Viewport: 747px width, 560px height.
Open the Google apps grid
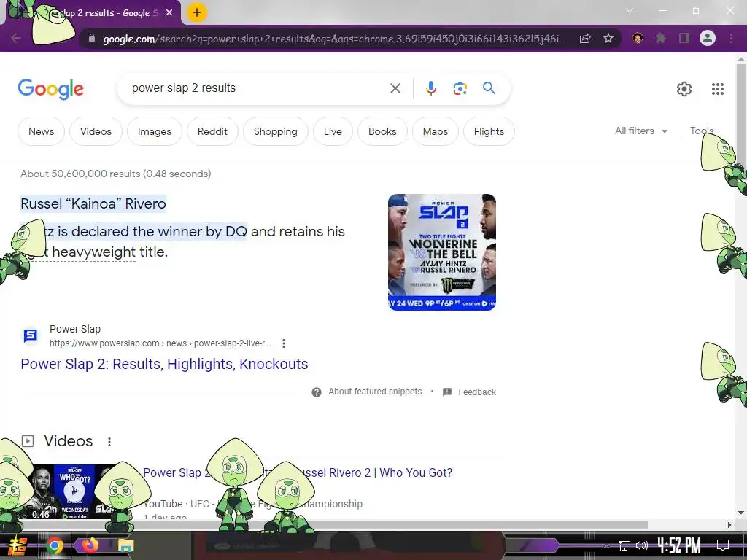(x=718, y=88)
